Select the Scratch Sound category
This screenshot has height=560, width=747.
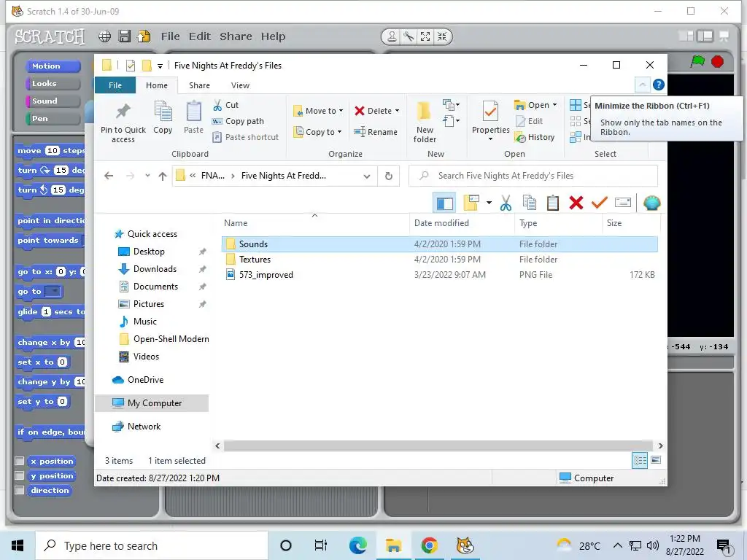53,101
